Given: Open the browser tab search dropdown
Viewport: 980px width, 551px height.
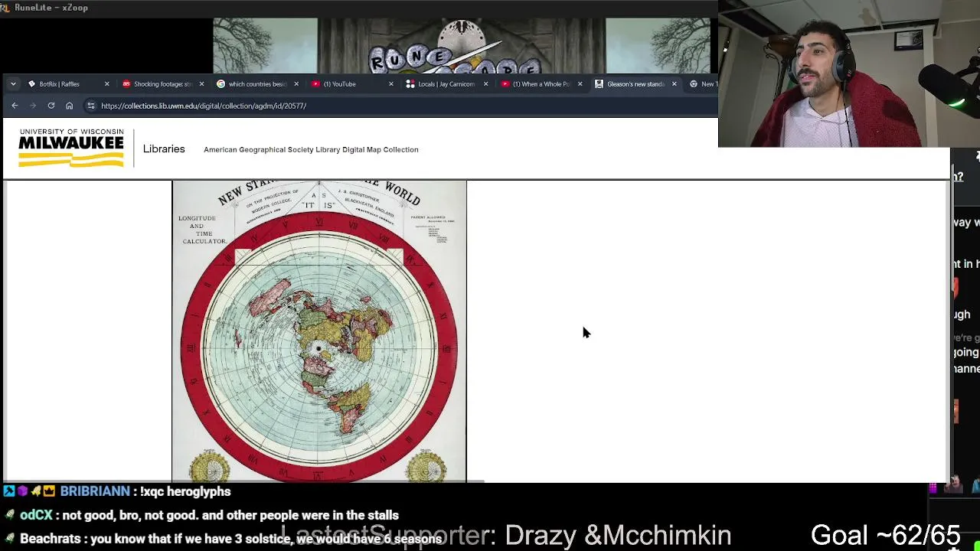Looking at the screenshot, I should tap(13, 84).
